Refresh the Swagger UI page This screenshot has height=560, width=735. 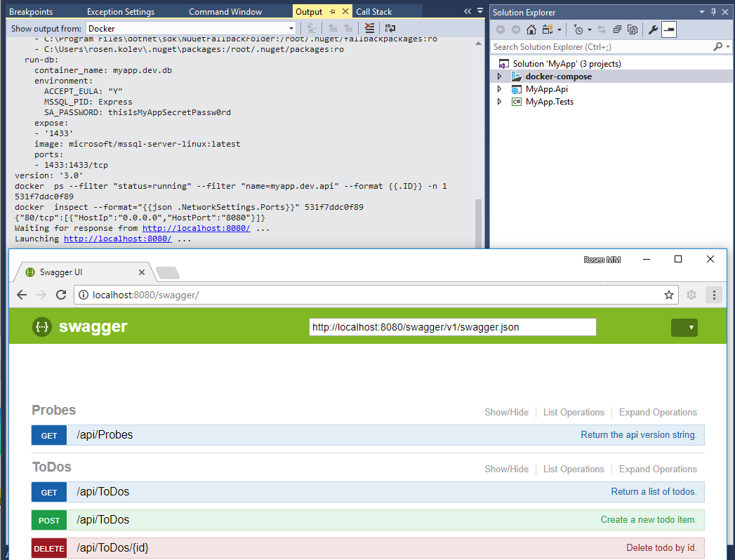click(x=61, y=295)
